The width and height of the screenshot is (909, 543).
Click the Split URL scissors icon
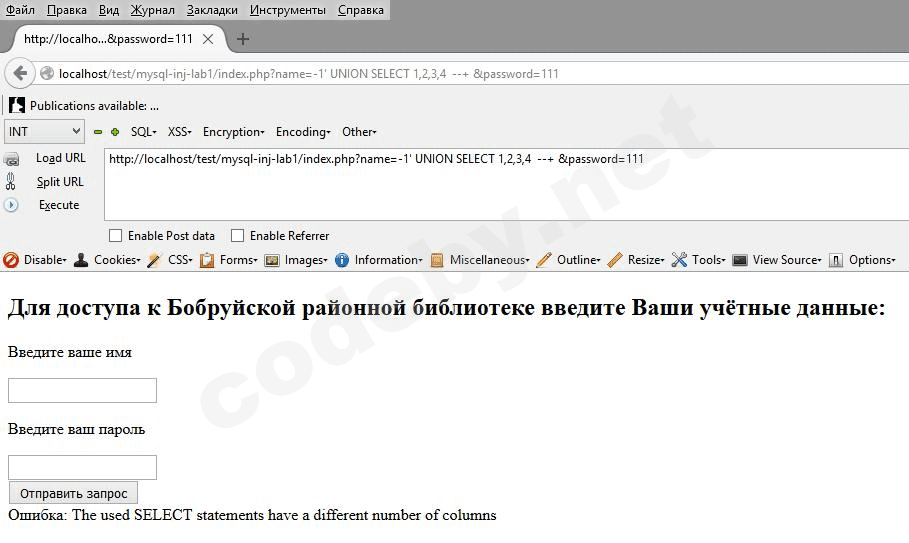coord(10,181)
